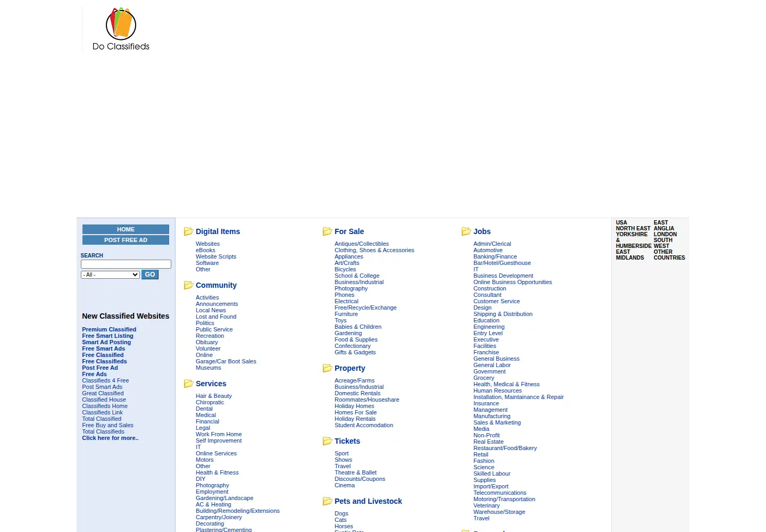This screenshot has height=532, width=766.
Task: Select the OTHER COUNTRIES region link
Action: (669, 255)
